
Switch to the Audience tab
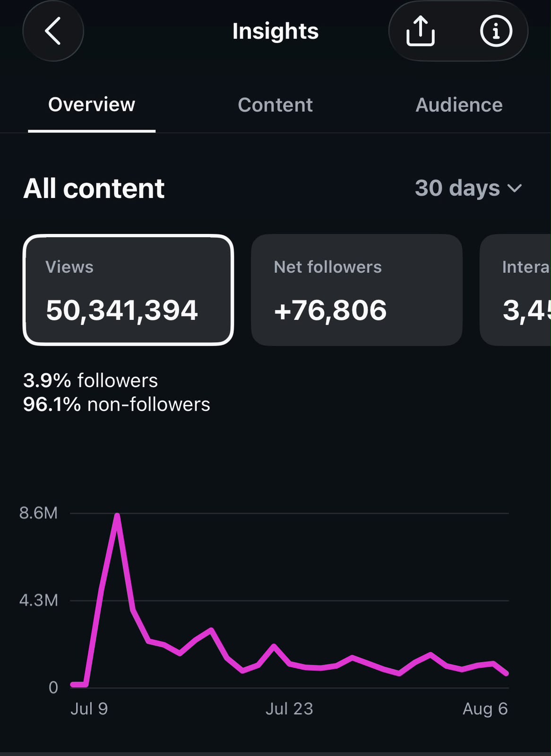(459, 105)
